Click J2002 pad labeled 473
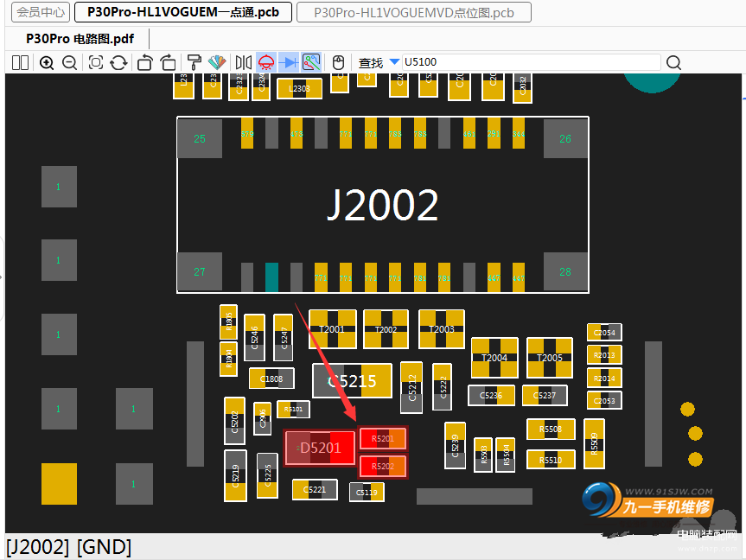The image size is (746, 560). point(296,133)
